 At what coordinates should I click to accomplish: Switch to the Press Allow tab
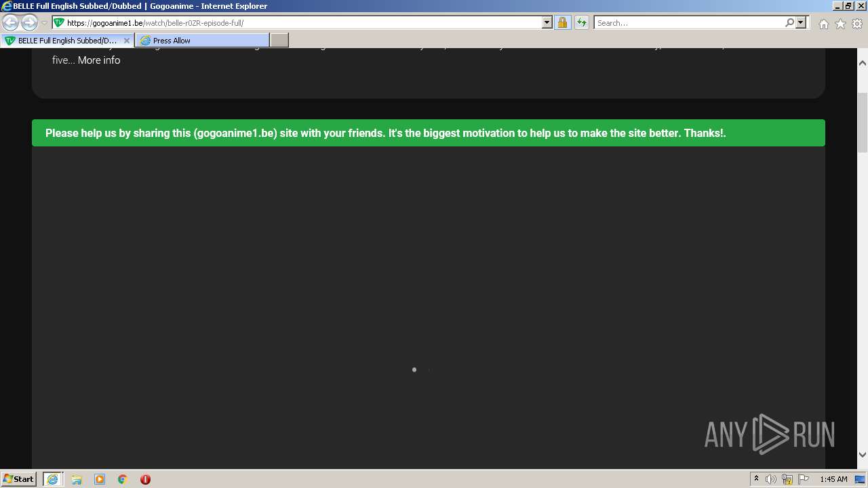(x=202, y=41)
